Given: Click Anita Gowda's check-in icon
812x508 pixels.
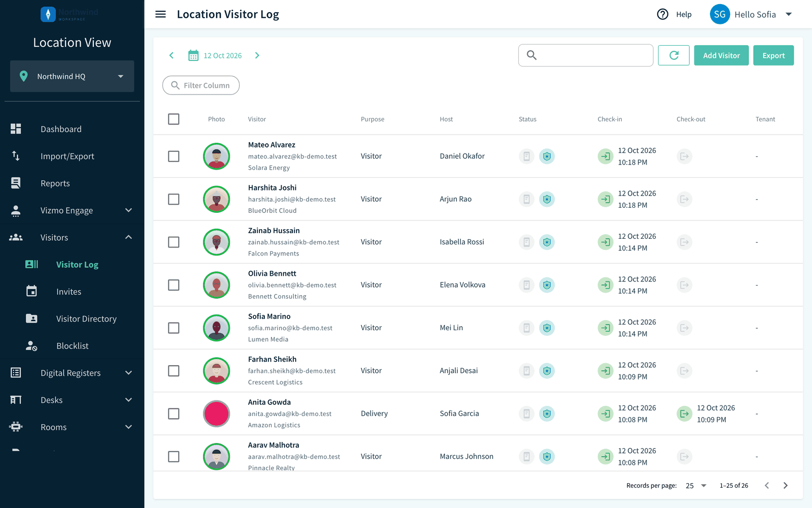Looking at the screenshot, I should pos(605,414).
